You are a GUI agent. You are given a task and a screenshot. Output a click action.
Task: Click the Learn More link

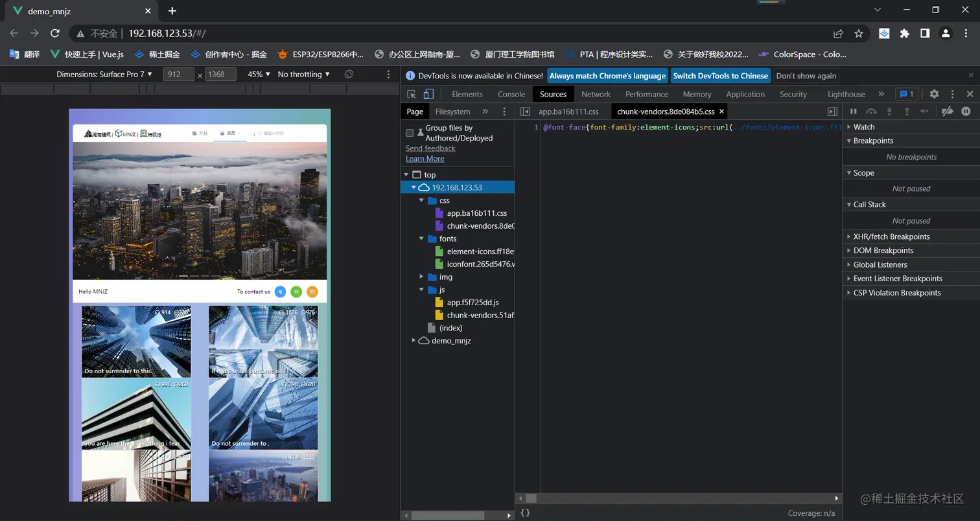tap(425, 159)
